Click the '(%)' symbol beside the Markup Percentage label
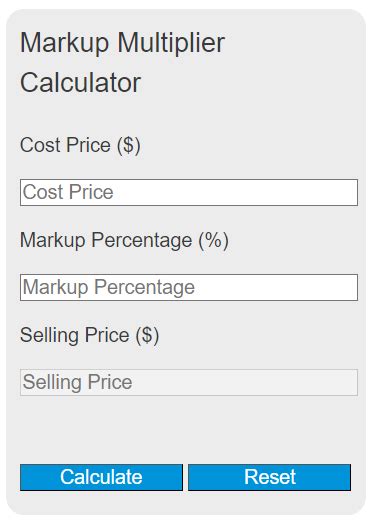Screen dimensions: 378x527 pos(213,241)
